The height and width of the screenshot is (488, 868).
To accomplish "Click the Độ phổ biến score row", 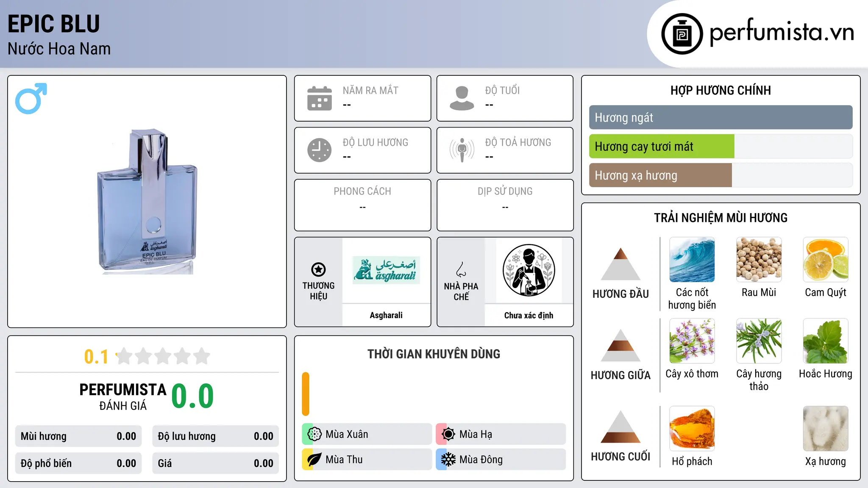I will click(x=78, y=463).
